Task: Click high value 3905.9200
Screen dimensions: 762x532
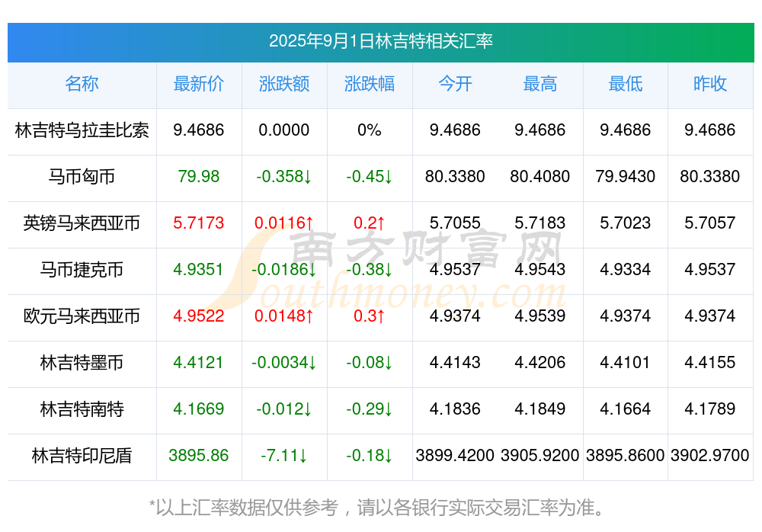Action: [x=540, y=455]
